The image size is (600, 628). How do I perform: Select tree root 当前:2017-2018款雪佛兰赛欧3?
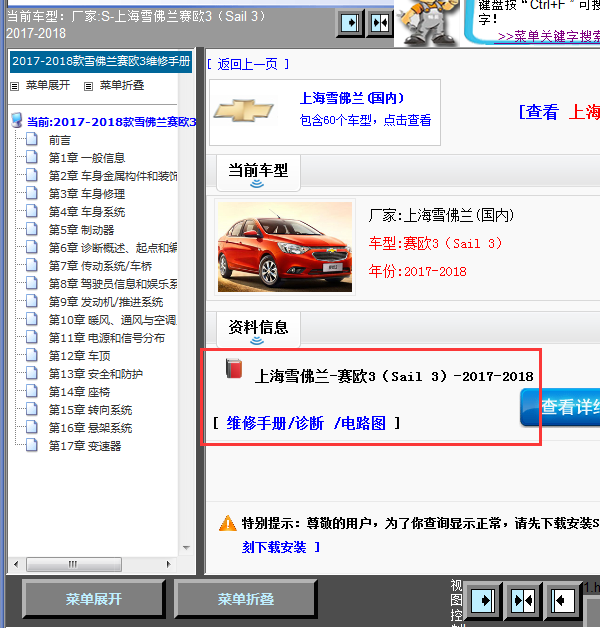tap(112, 122)
